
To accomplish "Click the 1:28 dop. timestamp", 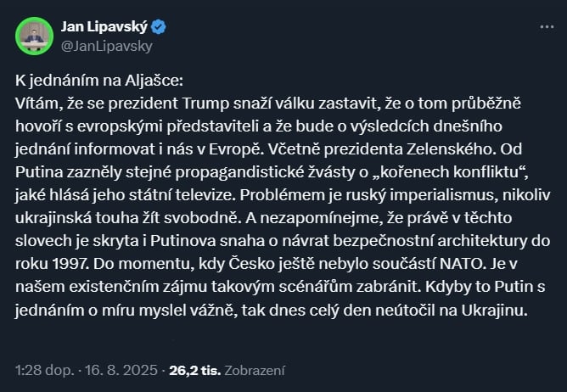I will (x=44, y=370).
